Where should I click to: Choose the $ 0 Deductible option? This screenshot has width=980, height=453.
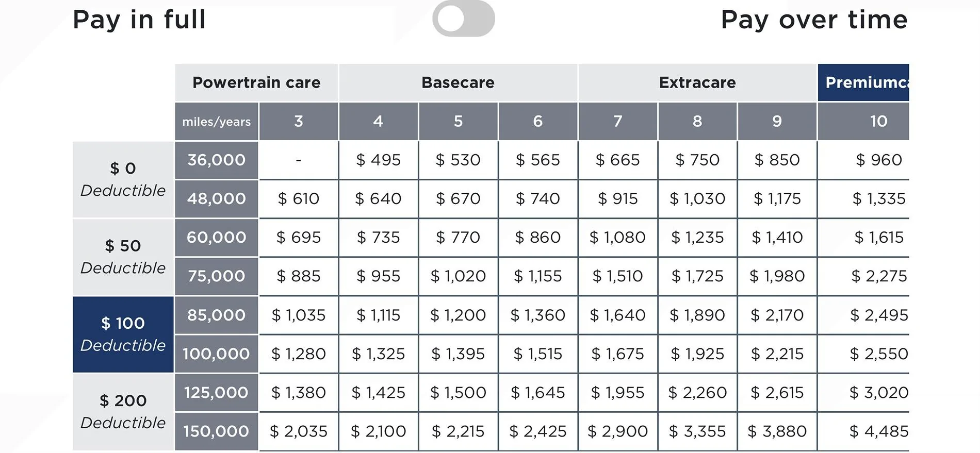click(x=123, y=179)
